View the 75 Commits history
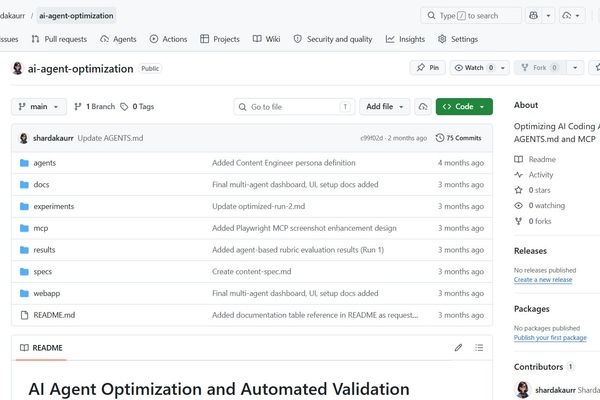Viewport: 600px width, 400px height. tap(458, 138)
